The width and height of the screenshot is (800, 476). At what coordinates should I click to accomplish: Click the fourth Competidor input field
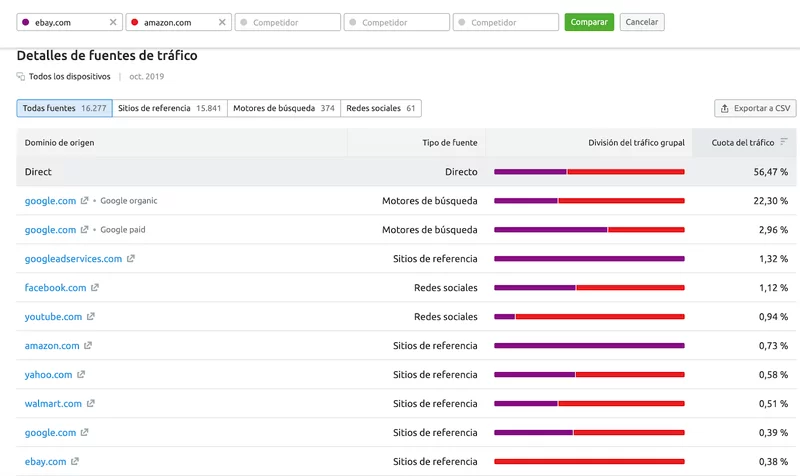tap(397, 22)
